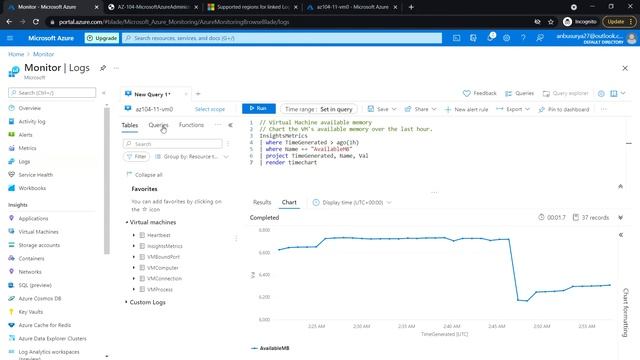Open portal settings gear icon
The width and height of the screenshot is (640, 360).
(507, 38)
